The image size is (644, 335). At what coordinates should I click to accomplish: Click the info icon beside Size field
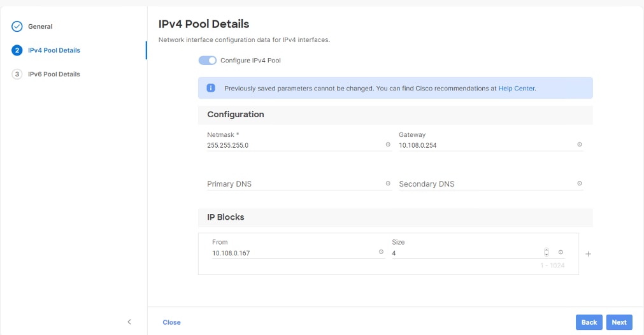tap(561, 252)
